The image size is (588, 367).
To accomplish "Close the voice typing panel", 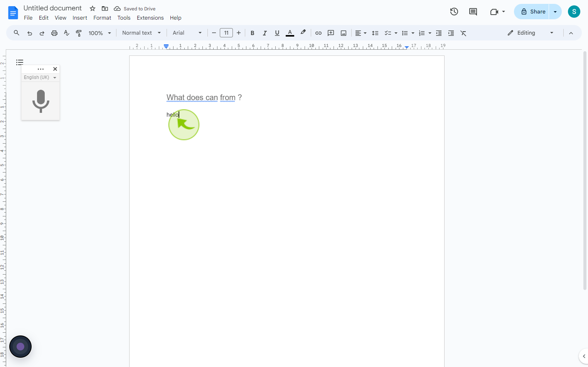I will (55, 69).
